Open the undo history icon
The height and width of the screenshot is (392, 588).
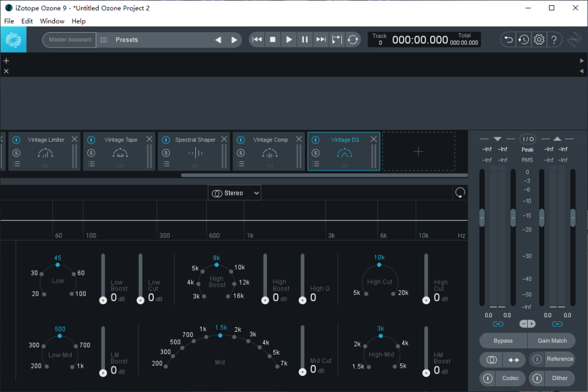tap(524, 40)
